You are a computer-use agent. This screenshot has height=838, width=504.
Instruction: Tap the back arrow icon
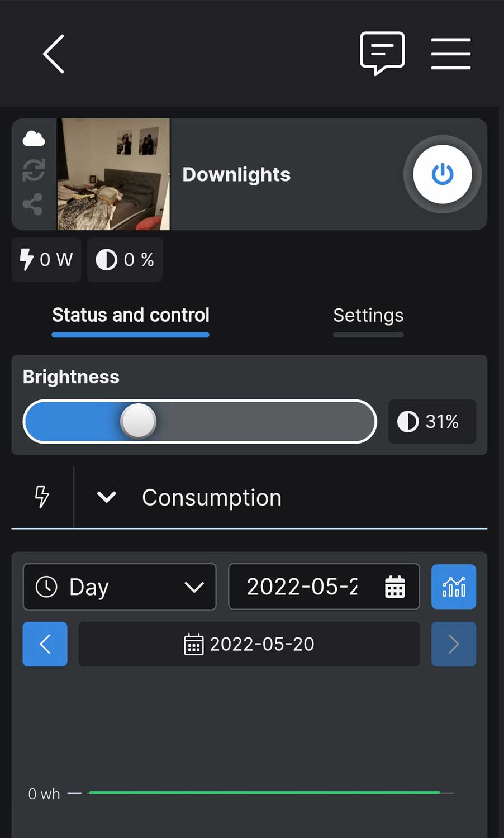point(54,54)
